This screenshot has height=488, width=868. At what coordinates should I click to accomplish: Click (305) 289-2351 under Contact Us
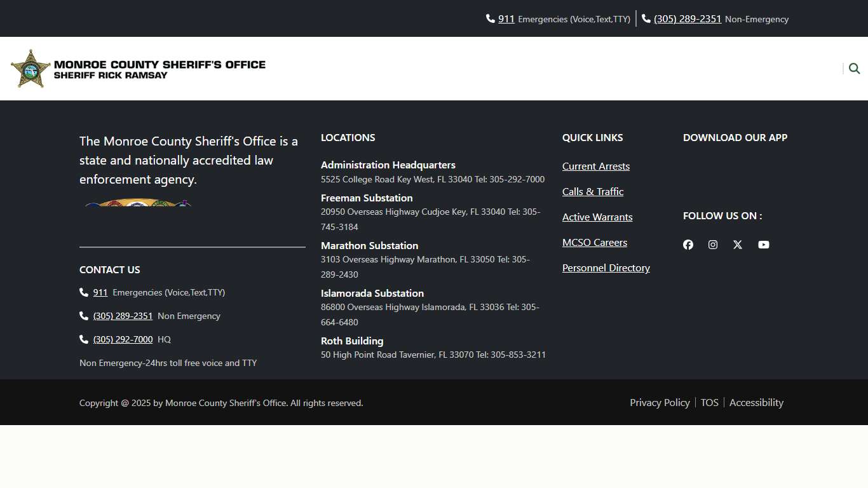[123, 316]
